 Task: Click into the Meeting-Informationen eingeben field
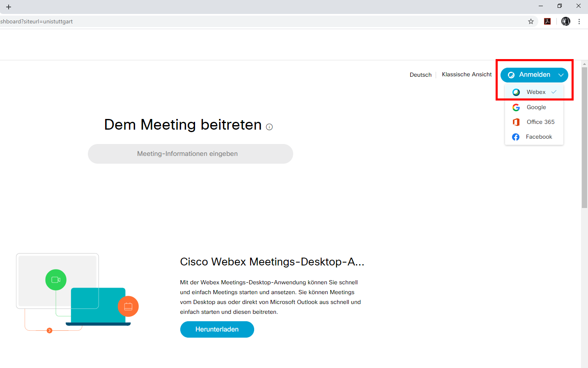tap(191, 154)
